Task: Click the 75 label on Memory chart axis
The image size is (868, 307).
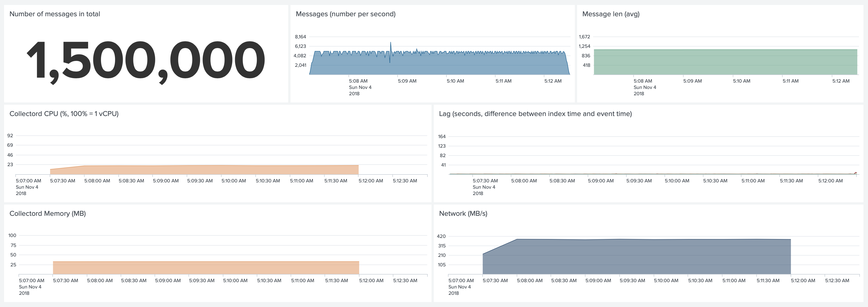Action: [13, 245]
